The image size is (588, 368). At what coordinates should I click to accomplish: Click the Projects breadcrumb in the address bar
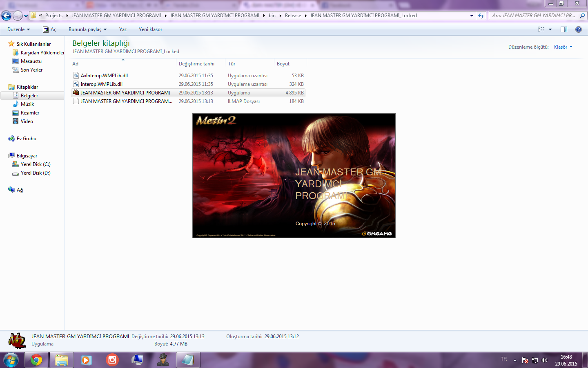[x=54, y=16]
